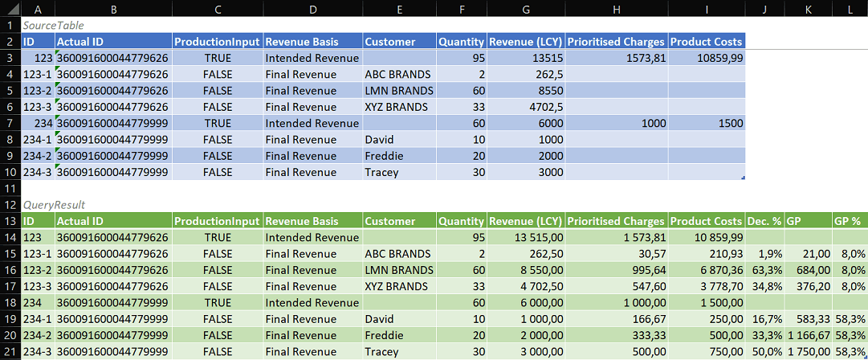Screen dimensions: 868x360
Task: Select "LMN BRANDS" cell in row 16
Action: 399,270
